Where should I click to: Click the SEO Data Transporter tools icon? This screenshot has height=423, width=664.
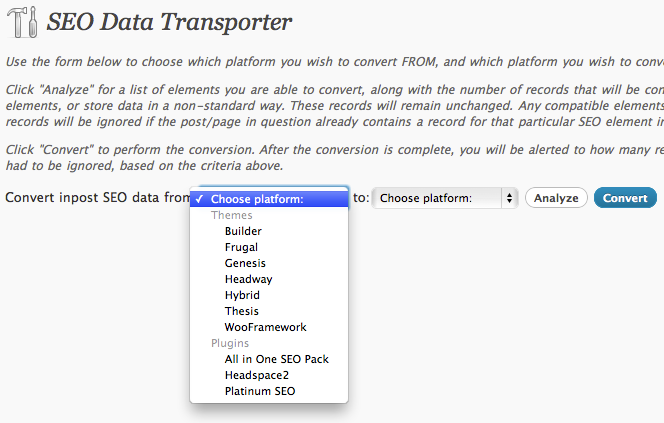(x=21, y=20)
